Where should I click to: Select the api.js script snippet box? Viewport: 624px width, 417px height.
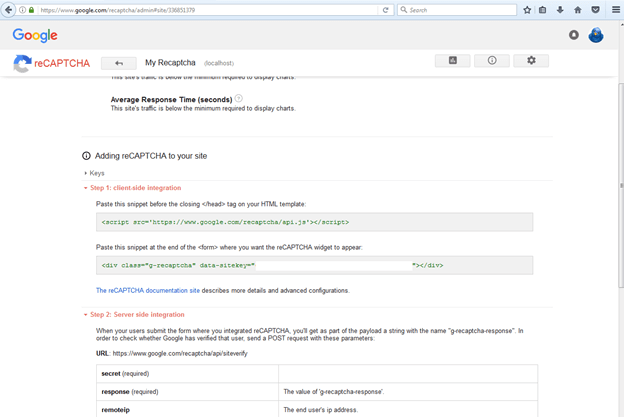tap(314, 222)
